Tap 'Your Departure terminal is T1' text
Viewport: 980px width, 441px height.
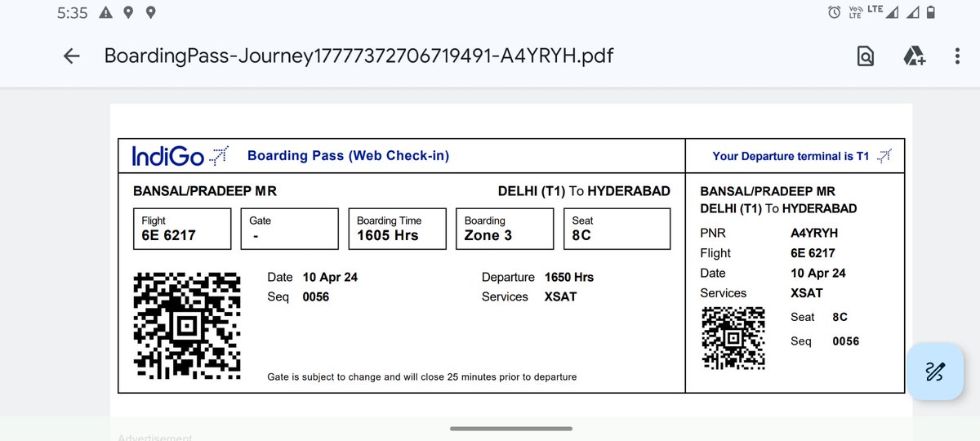tap(791, 156)
